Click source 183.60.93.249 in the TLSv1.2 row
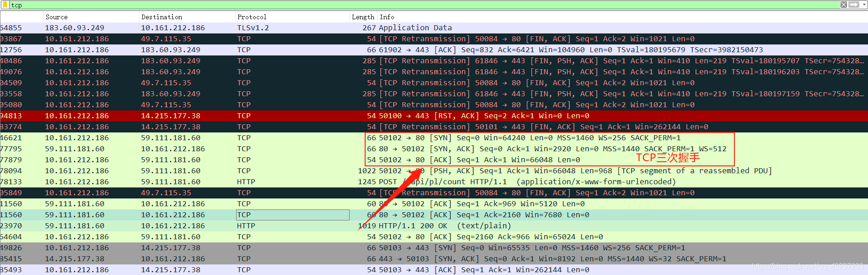 (x=75, y=27)
